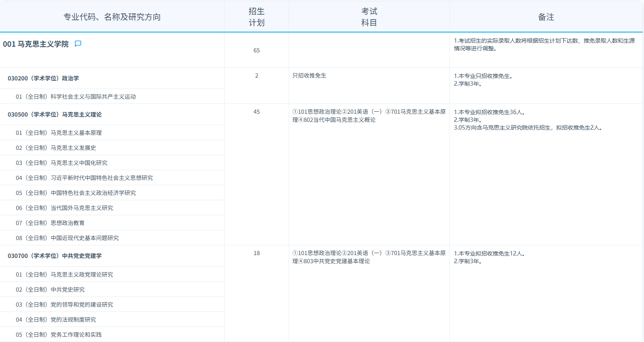Click the 备注 column header
This screenshot has height=342, width=644.
tap(546, 17)
